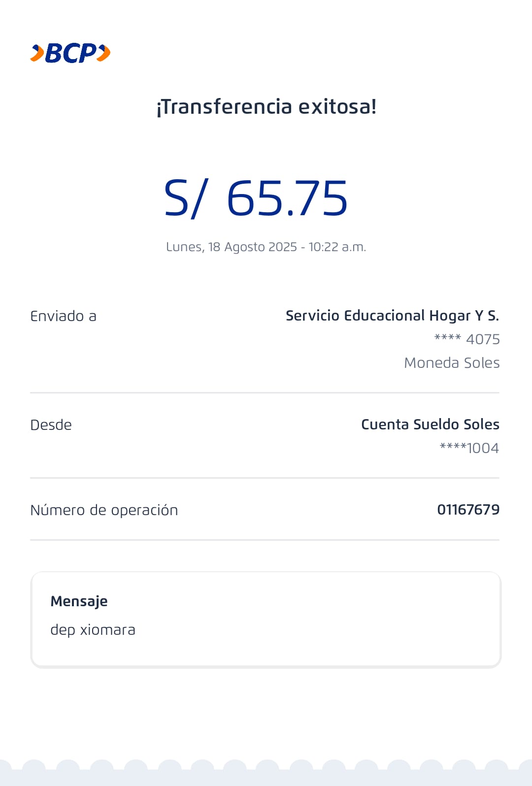Viewport: 532px width, 786px height.
Task: Select the message text "dep xiomara"
Action: 93,630
